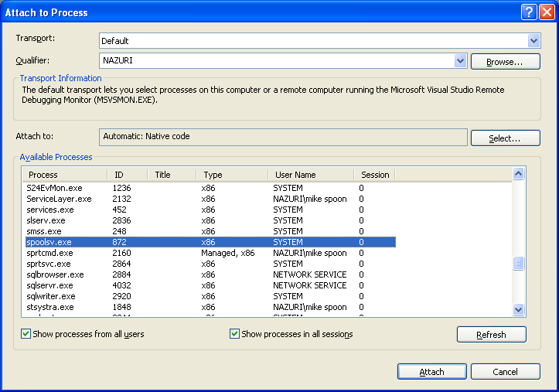Click process ID 452

[119, 210]
